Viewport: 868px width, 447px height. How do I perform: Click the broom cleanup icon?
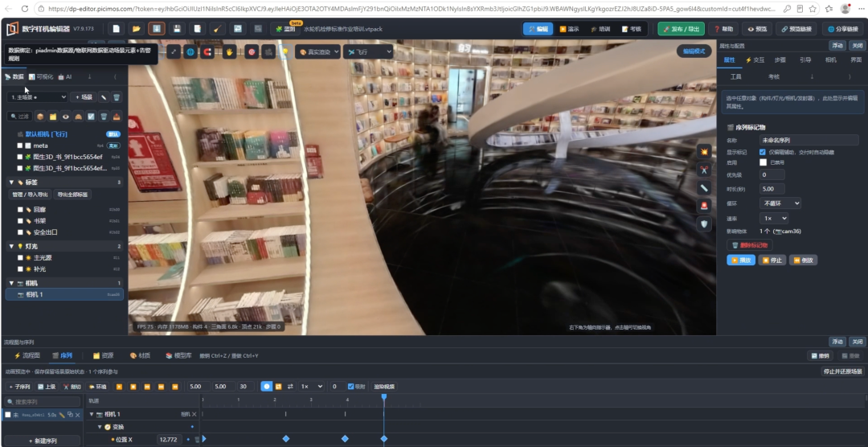coord(218,29)
